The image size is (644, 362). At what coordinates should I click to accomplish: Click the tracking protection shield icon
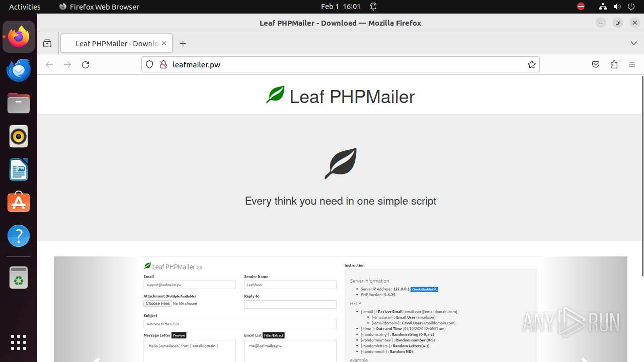[149, 64]
